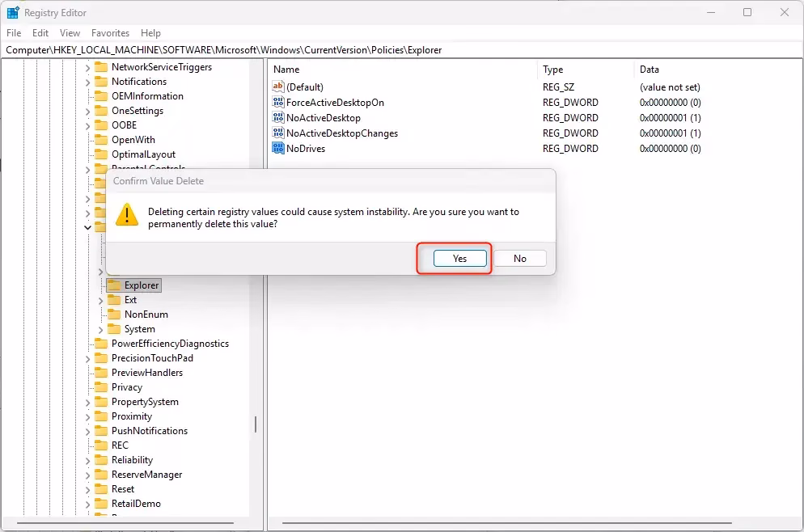Click the Registry Editor icon in the title bar
804x532 pixels.
12,12
